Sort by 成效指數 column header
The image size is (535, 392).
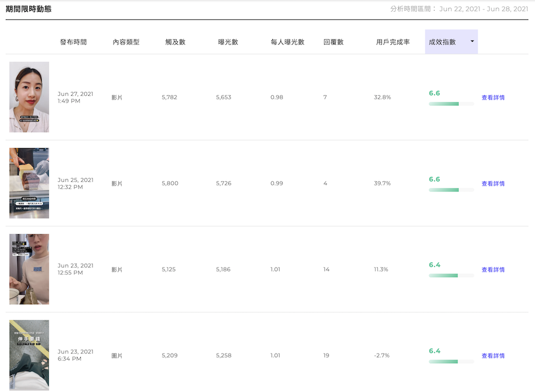pos(442,42)
